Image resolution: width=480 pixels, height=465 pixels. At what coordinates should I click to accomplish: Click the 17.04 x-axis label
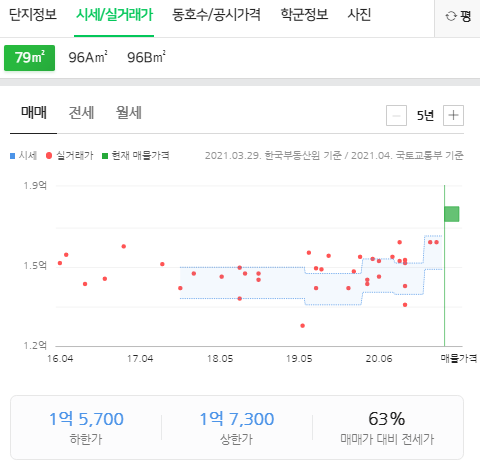coord(140,359)
